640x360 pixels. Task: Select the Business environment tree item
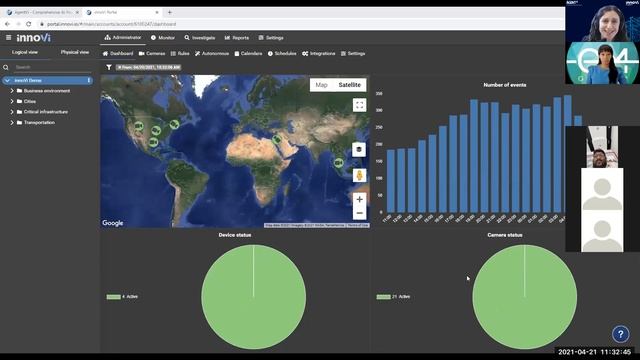point(47,91)
